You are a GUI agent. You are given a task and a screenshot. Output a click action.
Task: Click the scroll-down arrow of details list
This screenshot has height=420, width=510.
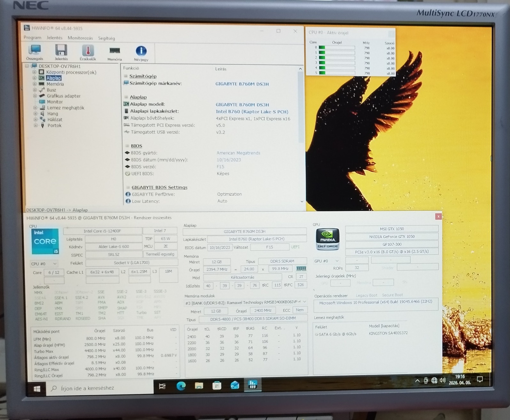coord(302,202)
